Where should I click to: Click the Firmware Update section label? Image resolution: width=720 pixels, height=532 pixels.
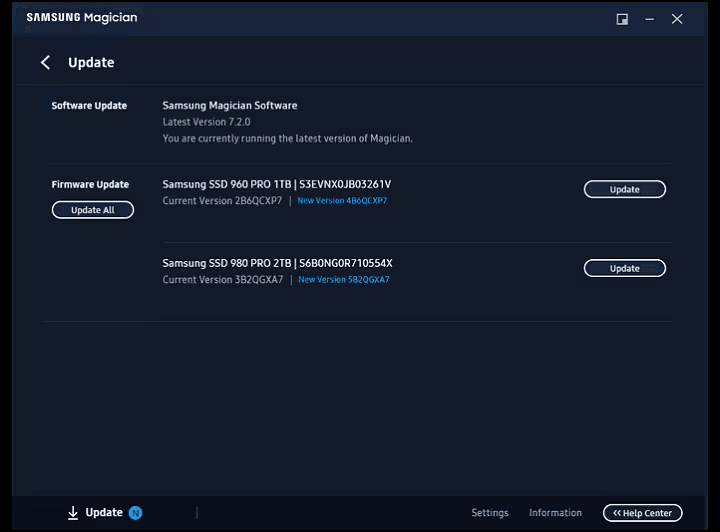[x=90, y=184]
